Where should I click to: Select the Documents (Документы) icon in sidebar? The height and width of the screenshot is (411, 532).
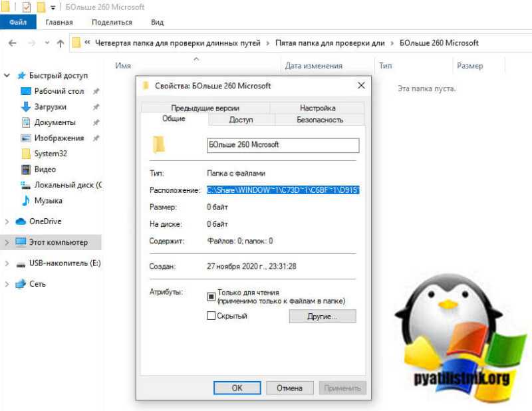click(x=26, y=122)
